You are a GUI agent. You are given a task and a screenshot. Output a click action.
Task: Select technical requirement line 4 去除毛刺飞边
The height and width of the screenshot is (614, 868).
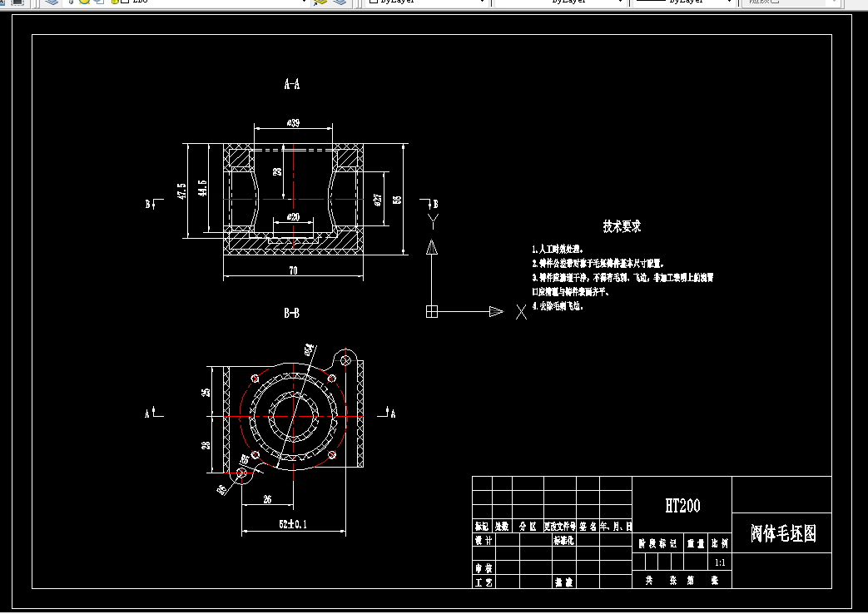(x=558, y=305)
